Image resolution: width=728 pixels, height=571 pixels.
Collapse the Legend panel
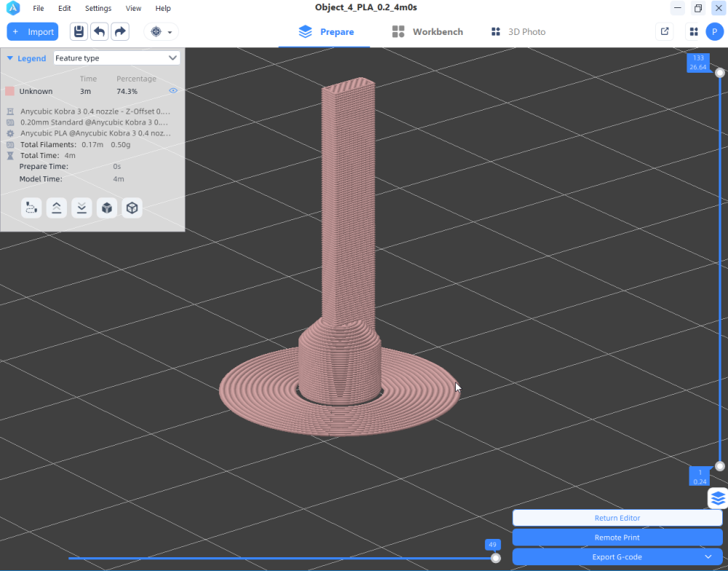9,58
